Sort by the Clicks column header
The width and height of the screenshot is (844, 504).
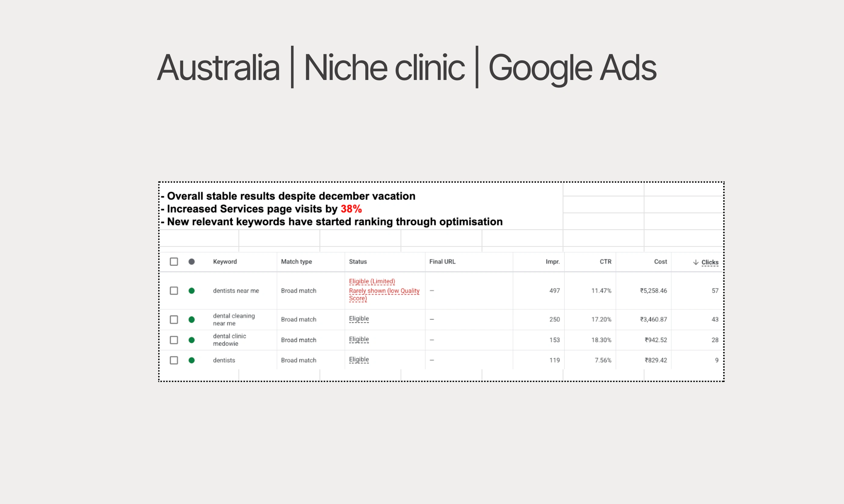[710, 262]
